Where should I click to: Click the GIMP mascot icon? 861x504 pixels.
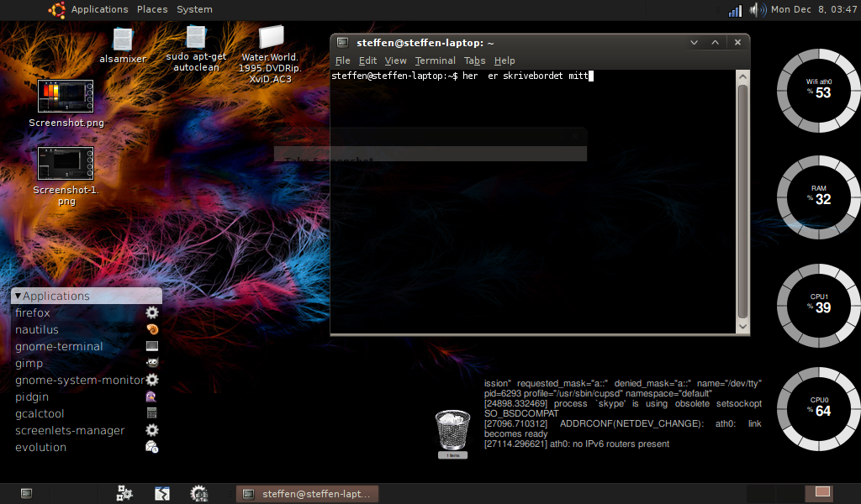pos(152,363)
